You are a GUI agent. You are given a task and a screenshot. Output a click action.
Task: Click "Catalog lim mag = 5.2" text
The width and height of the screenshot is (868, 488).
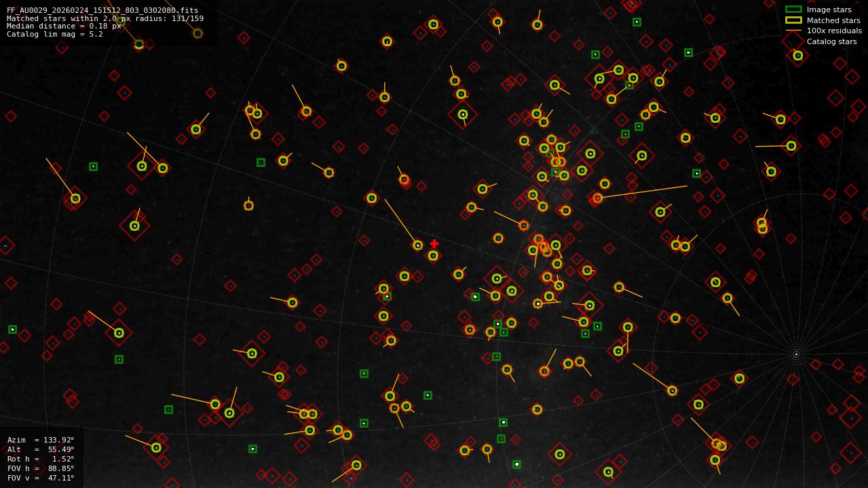point(55,34)
